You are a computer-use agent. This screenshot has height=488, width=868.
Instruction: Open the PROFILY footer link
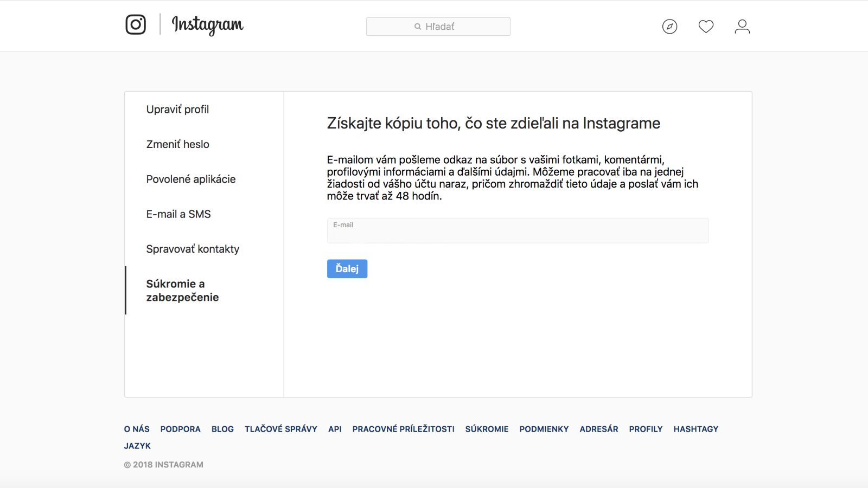[646, 429]
